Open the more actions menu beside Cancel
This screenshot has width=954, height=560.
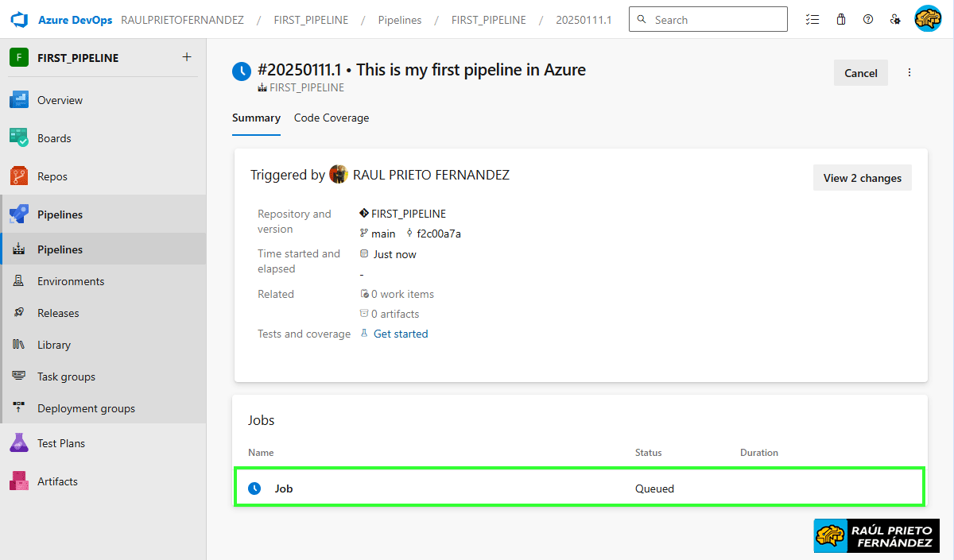(x=909, y=73)
